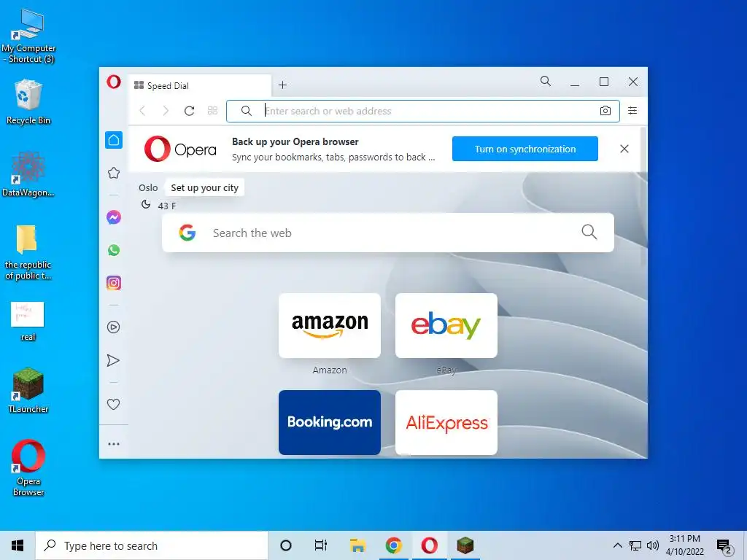Image resolution: width=747 pixels, height=560 pixels.
Task: Click the Search the web field
Action: tap(388, 233)
